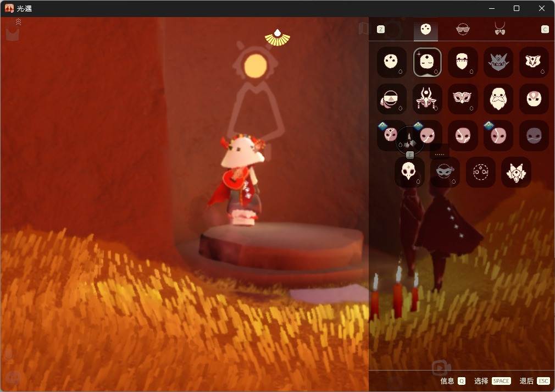
Task: Select the default three-dot face mask
Action: pos(391,62)
